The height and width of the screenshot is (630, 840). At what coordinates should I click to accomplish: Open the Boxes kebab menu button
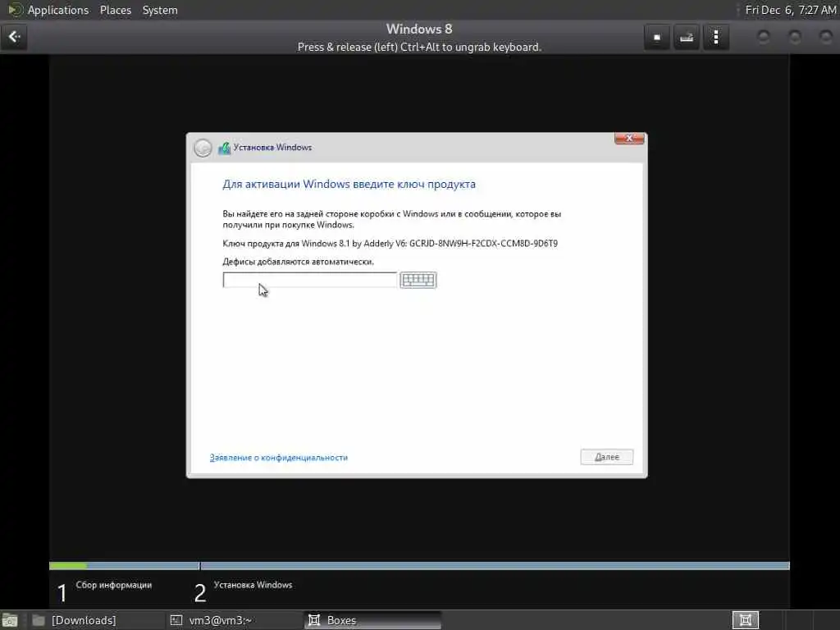click(715, 38)
